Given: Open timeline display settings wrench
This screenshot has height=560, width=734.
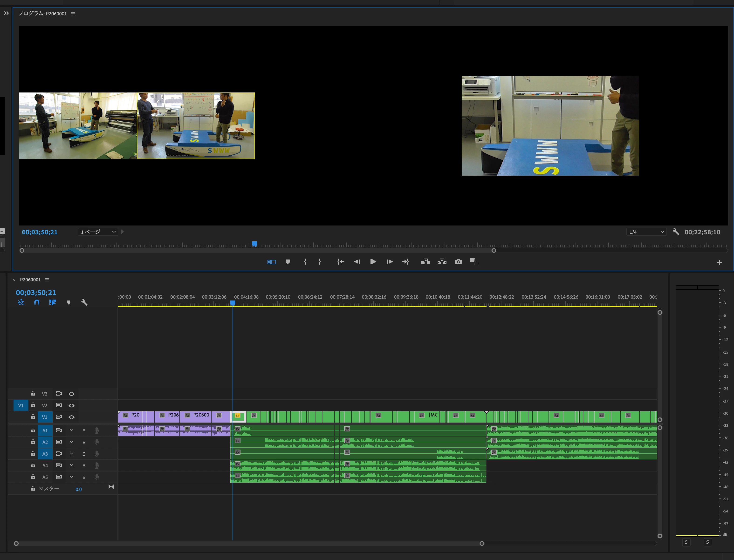Looking at the screenshot, I should [x=84, y=302].
